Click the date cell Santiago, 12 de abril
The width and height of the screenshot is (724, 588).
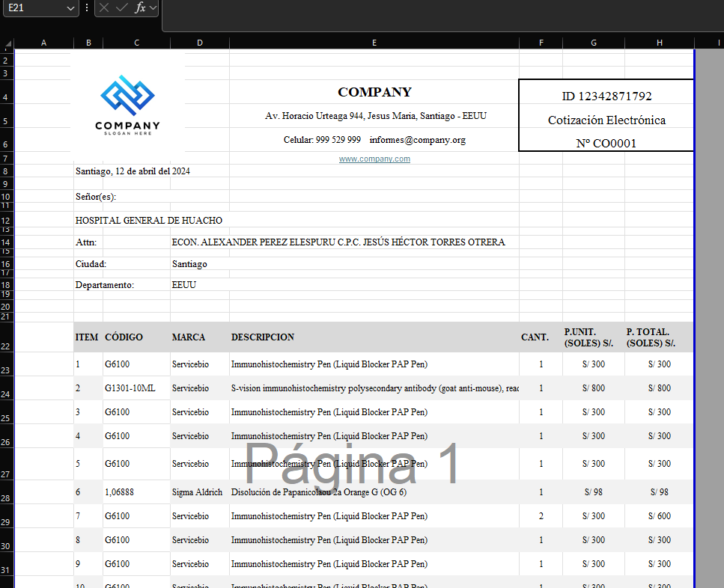click(133, 171)
